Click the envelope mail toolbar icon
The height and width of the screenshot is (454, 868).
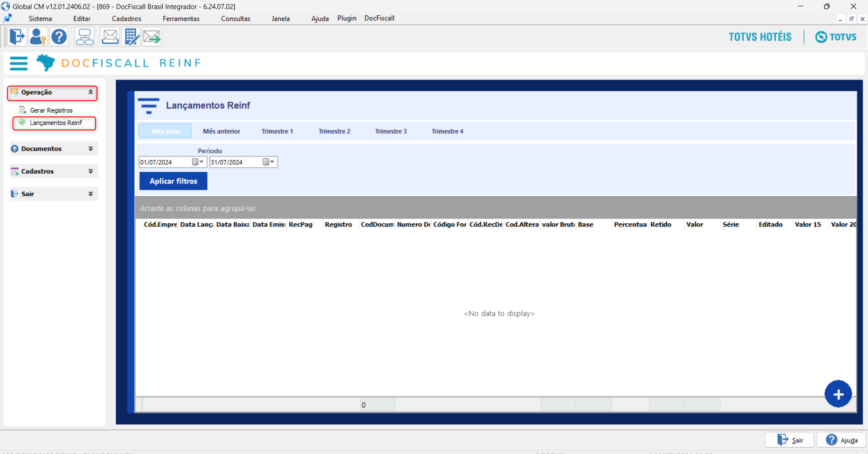pyautogui.click(x=110, y=37)
